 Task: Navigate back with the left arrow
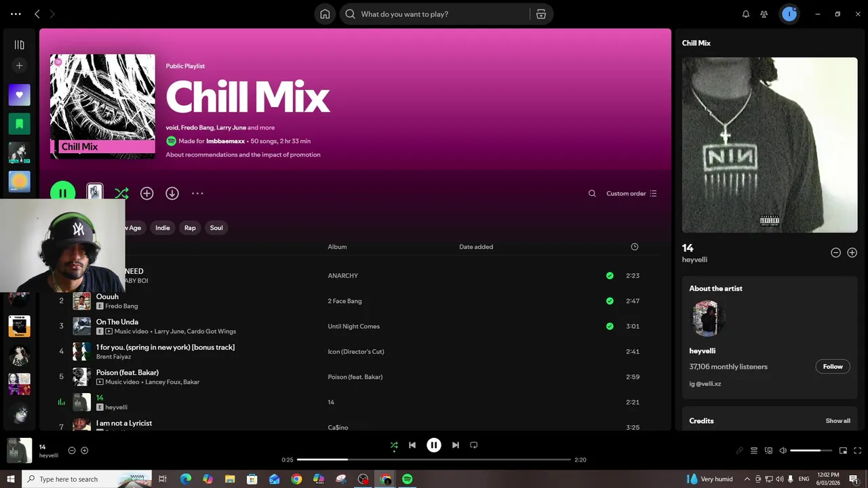(x=37, y=14)
